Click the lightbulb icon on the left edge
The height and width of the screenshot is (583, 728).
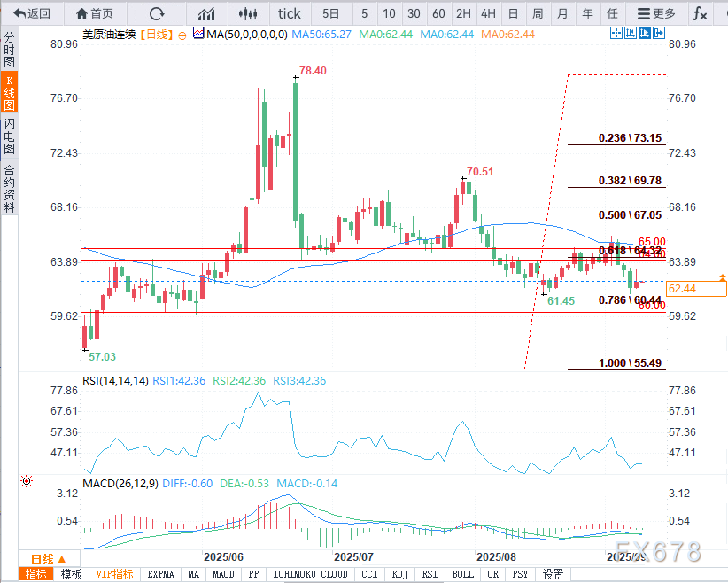click(x=27, y=481)
